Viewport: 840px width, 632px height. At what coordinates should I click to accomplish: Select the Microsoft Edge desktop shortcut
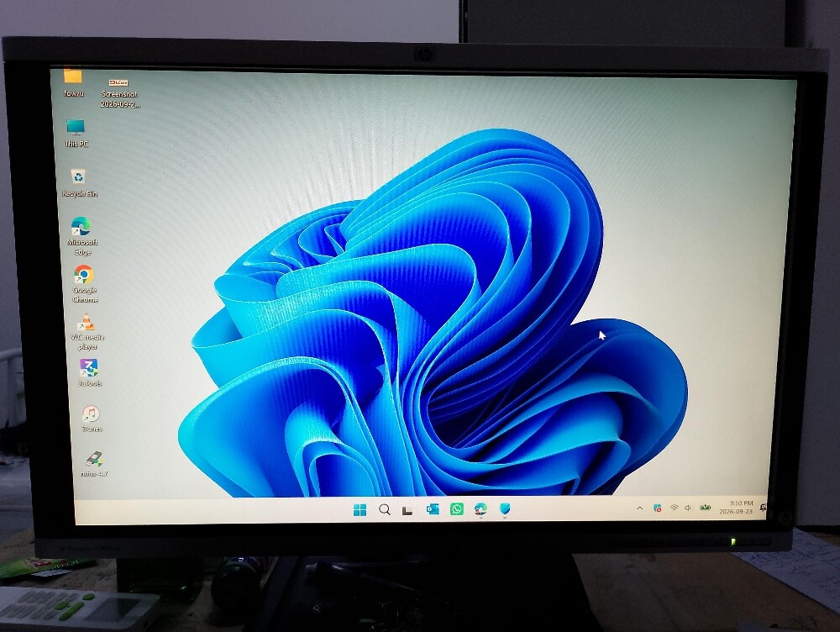(81, 226)
